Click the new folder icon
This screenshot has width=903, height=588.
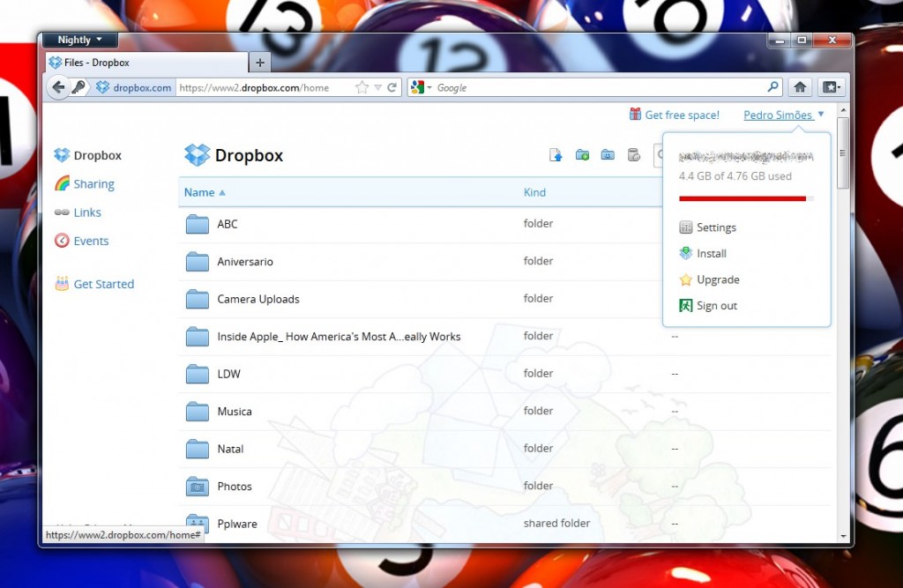582,155
